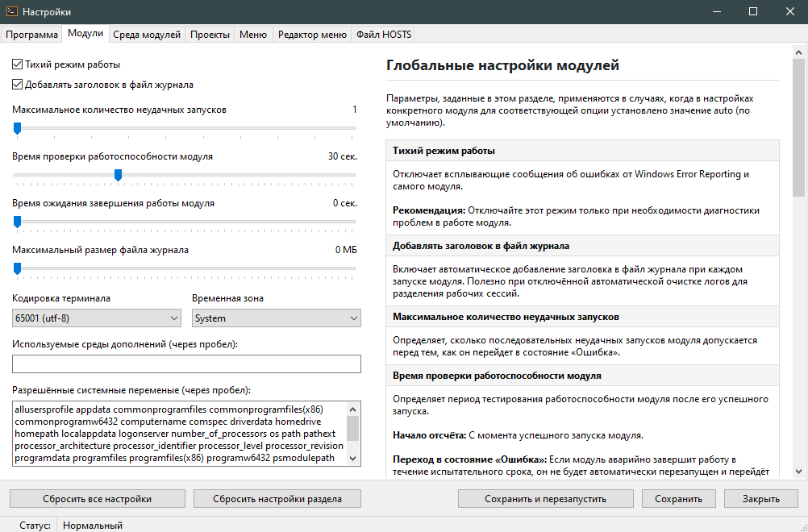Click the Время проверки работоспособности slider handle
The width and height of the screenshot is (808, 532).
point(118,174)
